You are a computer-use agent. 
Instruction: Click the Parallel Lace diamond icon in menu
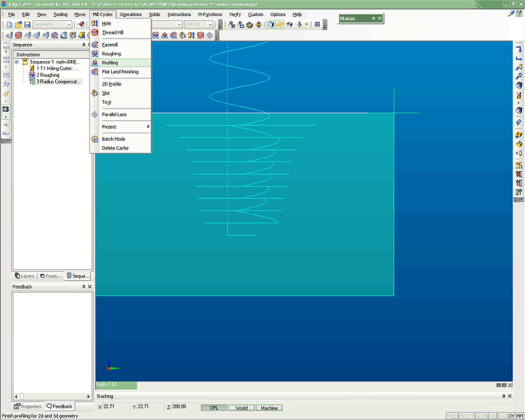coord(95,114)
